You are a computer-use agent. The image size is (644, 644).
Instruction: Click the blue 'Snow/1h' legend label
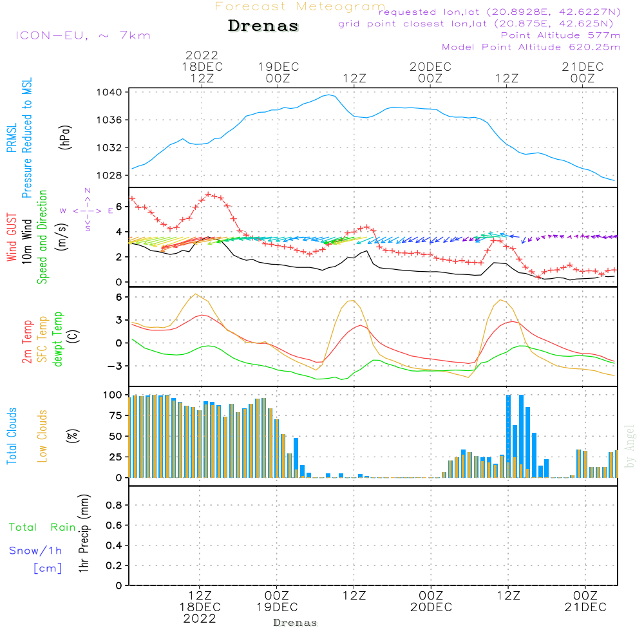[x=35, y=551]
